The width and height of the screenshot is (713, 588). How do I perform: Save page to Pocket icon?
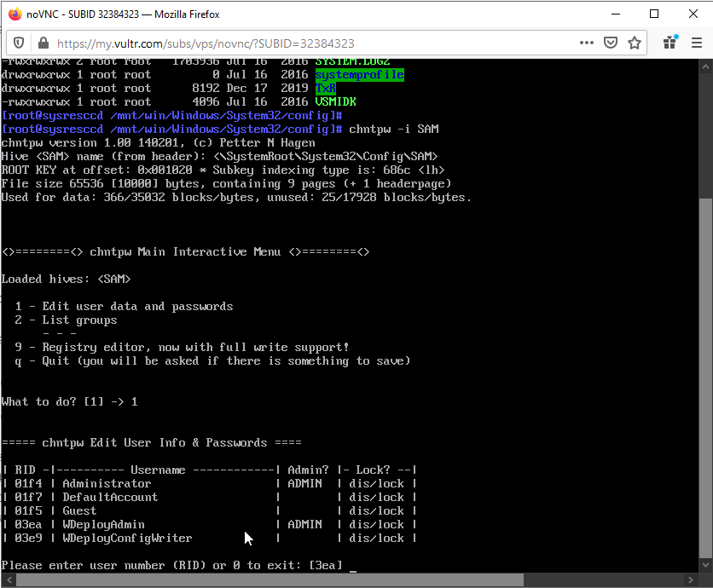[x=611, y=43]
